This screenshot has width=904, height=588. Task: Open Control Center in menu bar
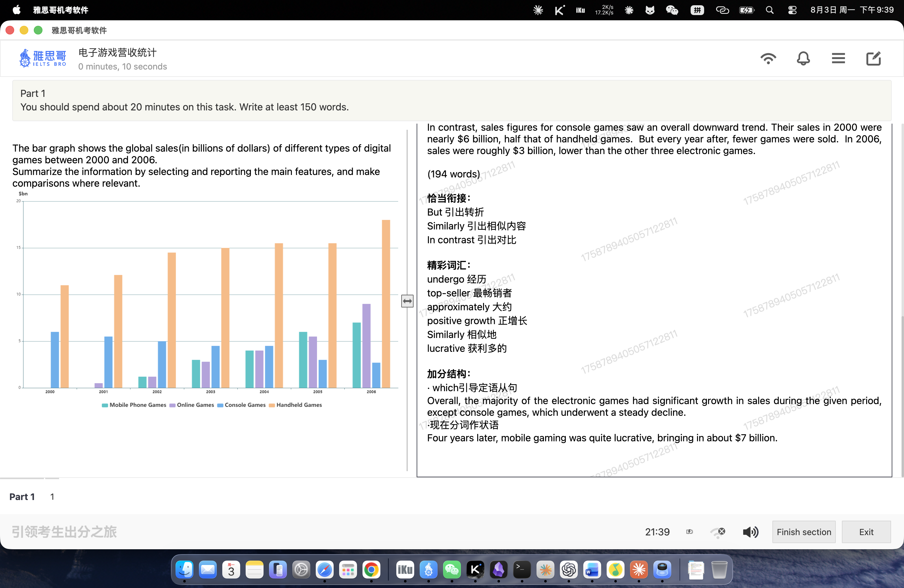[x=792, y=10]
